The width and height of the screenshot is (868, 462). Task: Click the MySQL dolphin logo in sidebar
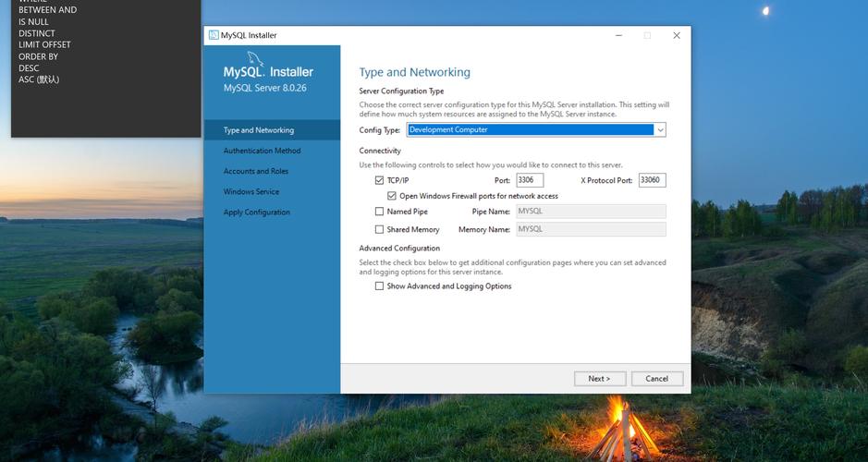coord(255,58)
